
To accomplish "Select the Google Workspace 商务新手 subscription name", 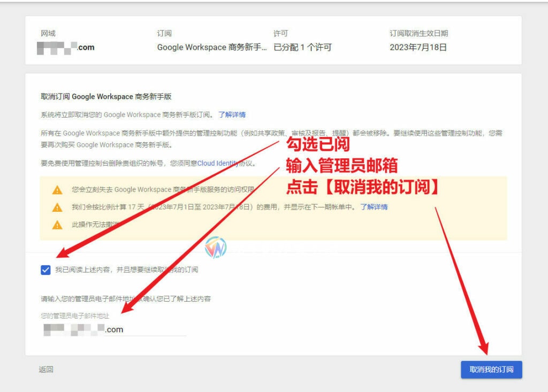I will 211,48.
